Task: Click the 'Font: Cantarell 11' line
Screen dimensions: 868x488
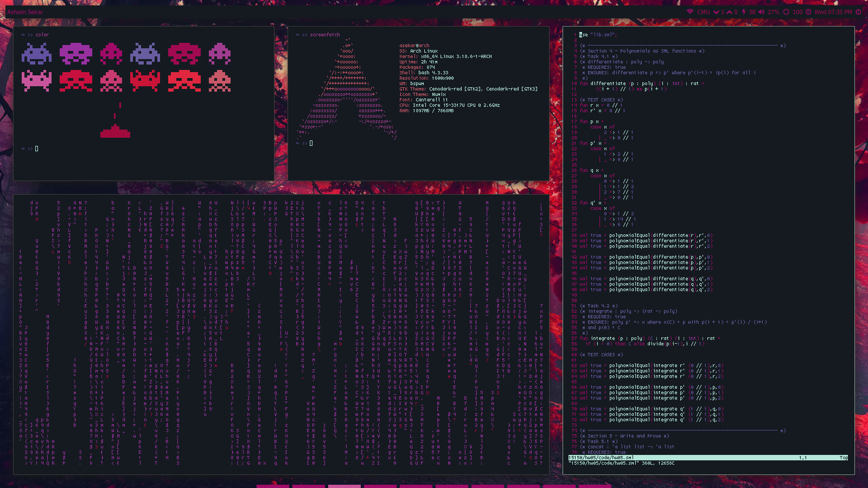Action: pyautogui.click(x=424, y=100)
